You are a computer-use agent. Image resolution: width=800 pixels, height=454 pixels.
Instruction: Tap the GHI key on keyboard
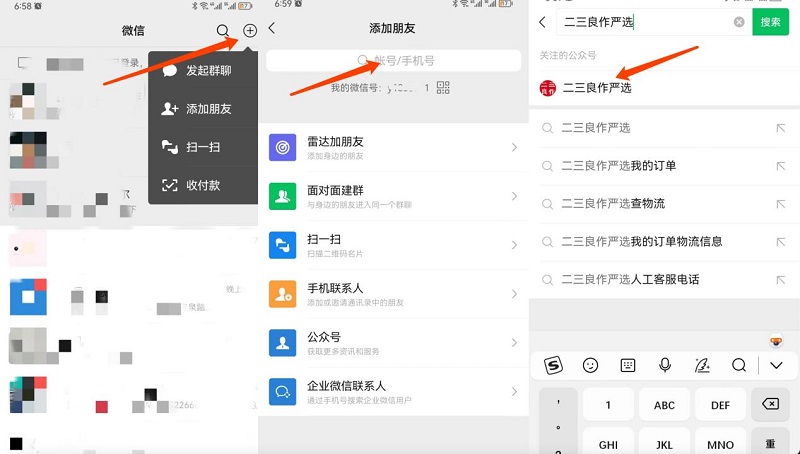point(608,443)
